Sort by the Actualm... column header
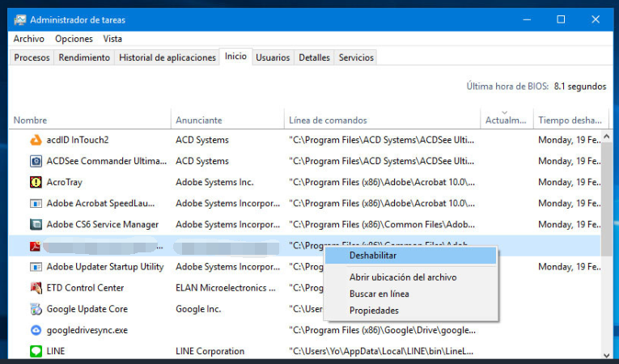Screen dimensions: 619x364 pos(507,120)
